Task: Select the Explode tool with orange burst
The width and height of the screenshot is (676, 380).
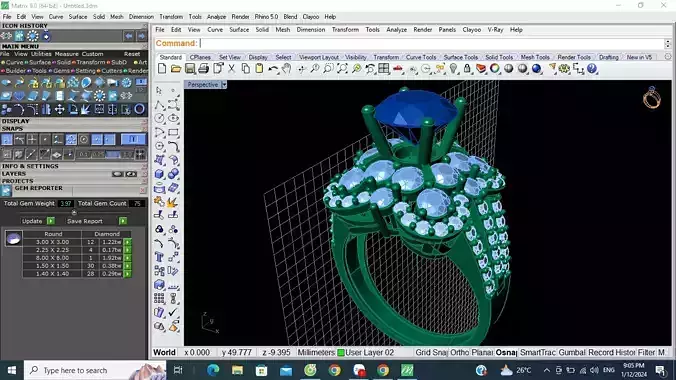Action: click(173, 201)
